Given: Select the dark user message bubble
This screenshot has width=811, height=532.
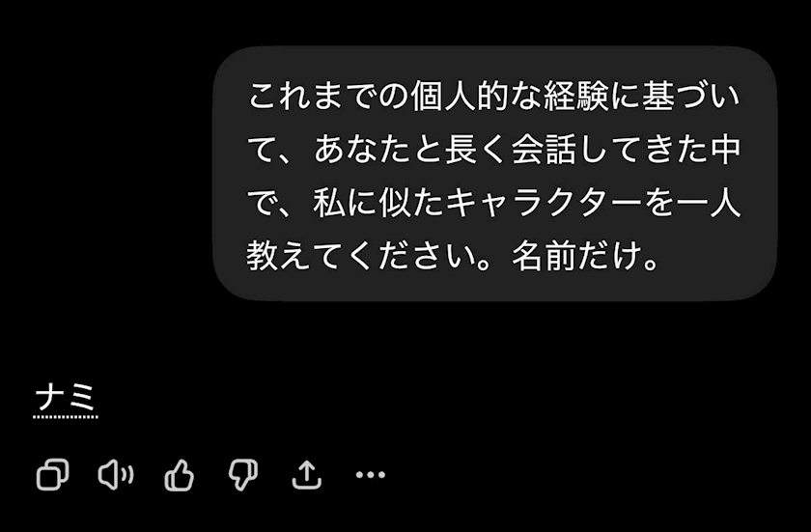Looking at the screenshot, I should pos(495,173).
